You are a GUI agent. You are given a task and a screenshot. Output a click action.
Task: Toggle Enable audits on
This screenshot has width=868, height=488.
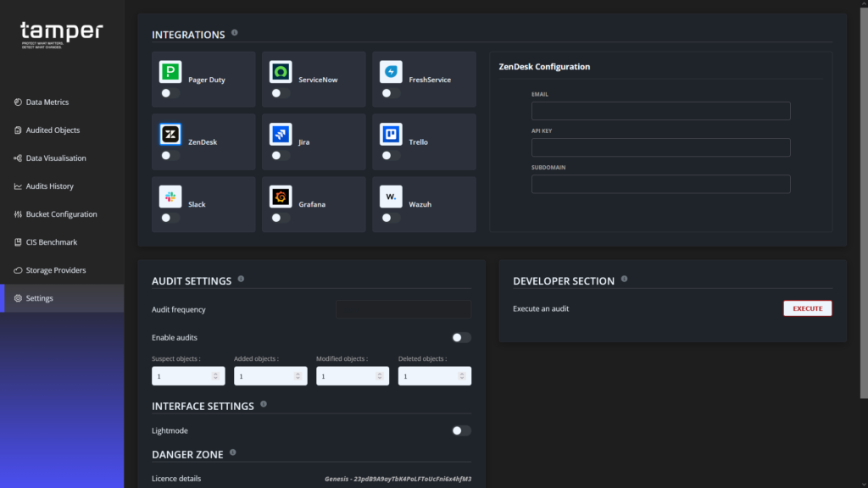[460, 337]
